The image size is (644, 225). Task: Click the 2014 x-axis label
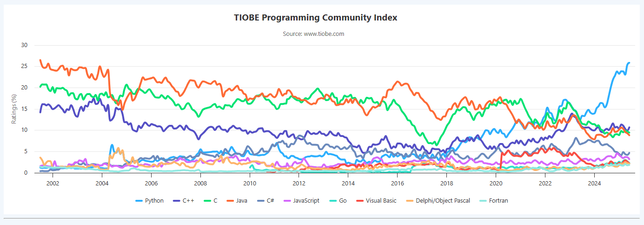(x=348, y=183)
